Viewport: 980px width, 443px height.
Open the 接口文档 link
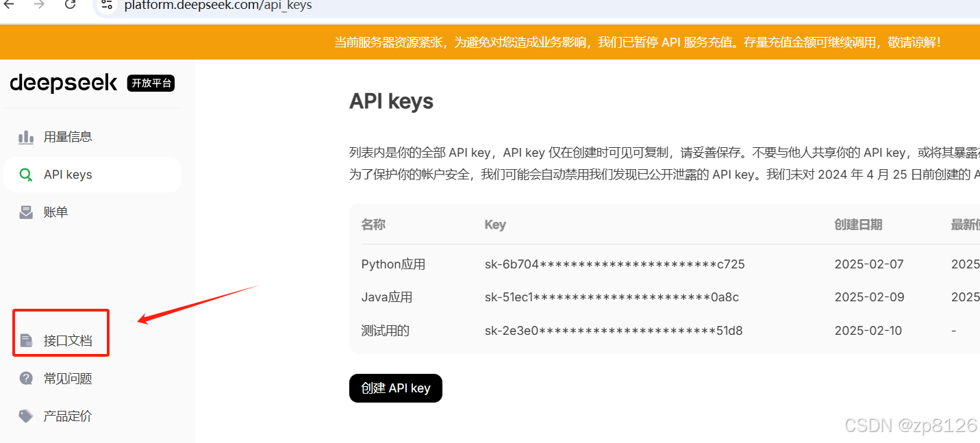click(x=68, y=340)
